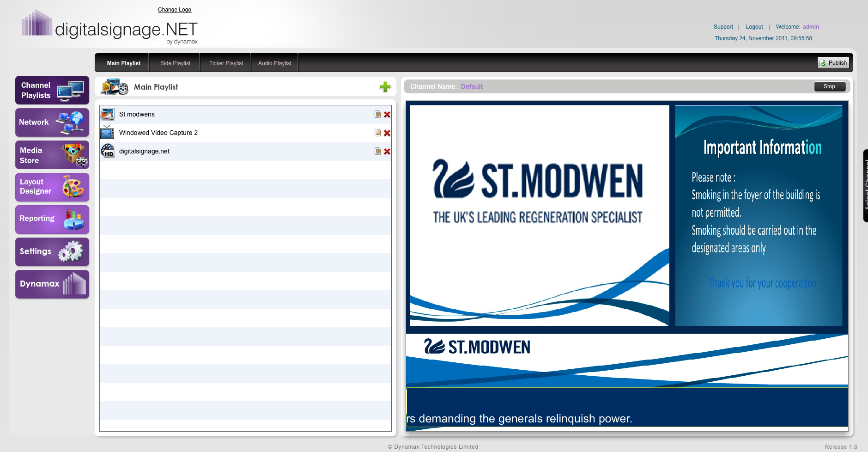Click the St modwens image thumbnail icon
This screenshot has height=452, width=868.
click(108, 114)
